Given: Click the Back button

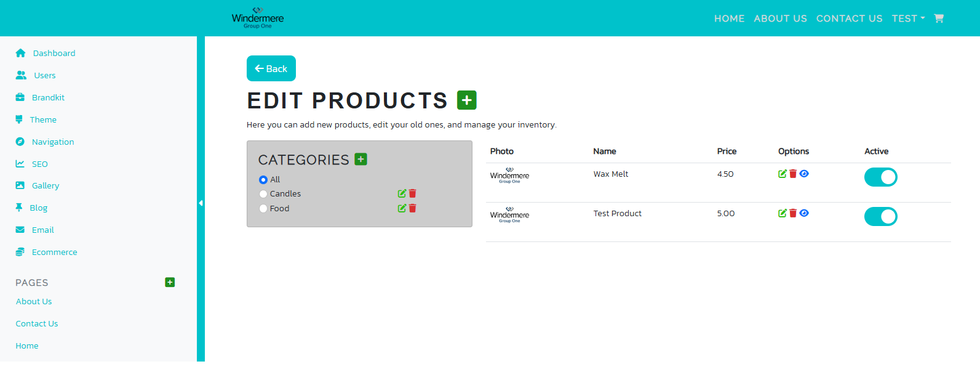Looking at the screenshot, I should tap(271, 68).
